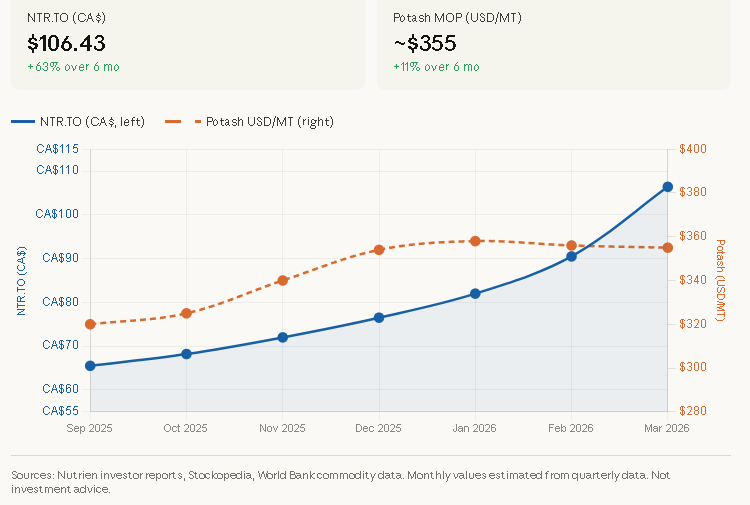750x505 pixels.
Task: Click the +63% over 6 mo change label
Action: coord(73,67)
